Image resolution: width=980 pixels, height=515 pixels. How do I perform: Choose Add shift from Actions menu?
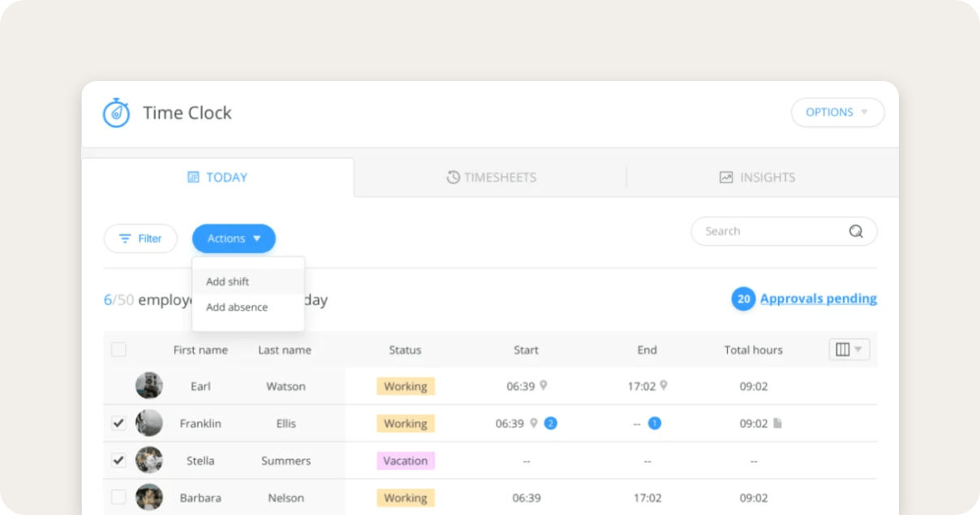point(248,281)
